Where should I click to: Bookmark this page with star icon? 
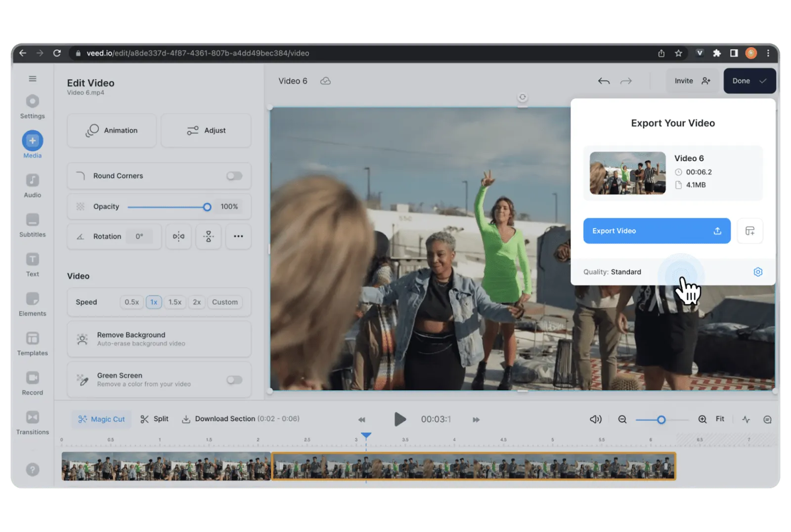678,53
